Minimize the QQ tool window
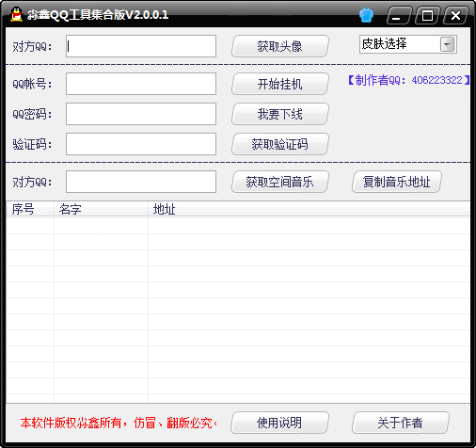This screenshot has width=476, height=448. click(x=399, y=15)
